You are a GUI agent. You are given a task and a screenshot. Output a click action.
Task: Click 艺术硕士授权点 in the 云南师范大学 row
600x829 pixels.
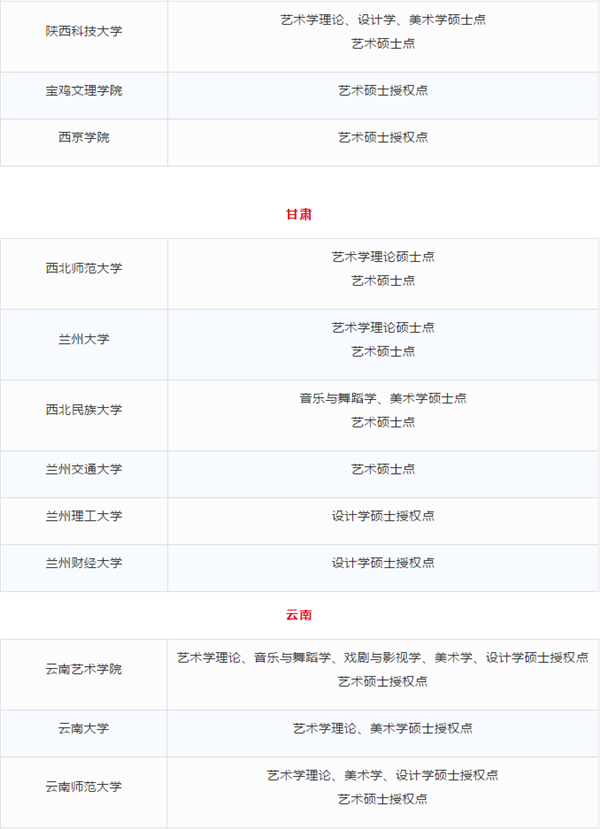(x=383, y=799)
